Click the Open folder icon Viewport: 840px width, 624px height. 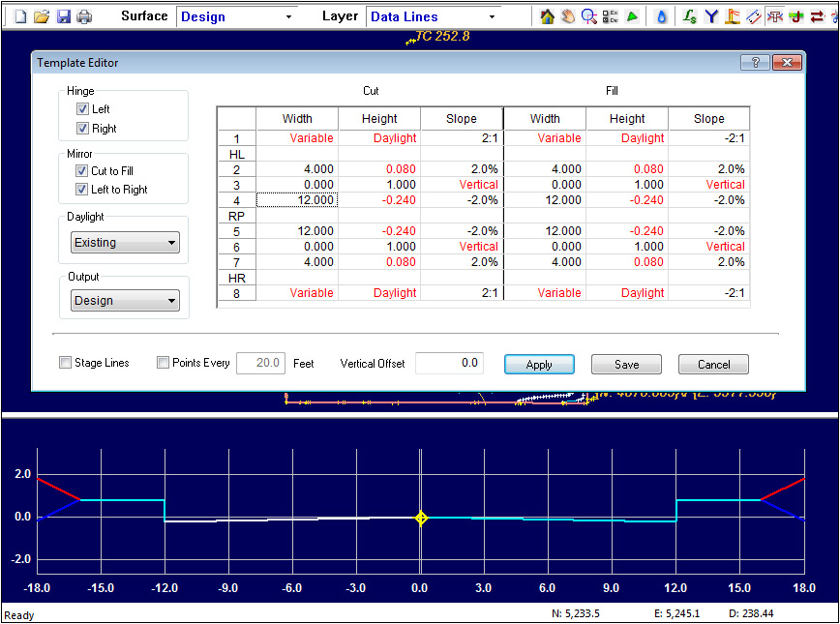click(x=41, y=16)
